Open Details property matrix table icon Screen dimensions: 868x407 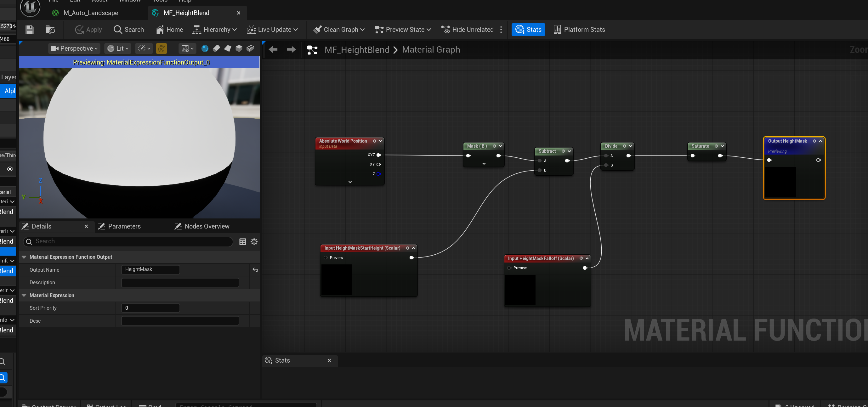tap(243, 242)
